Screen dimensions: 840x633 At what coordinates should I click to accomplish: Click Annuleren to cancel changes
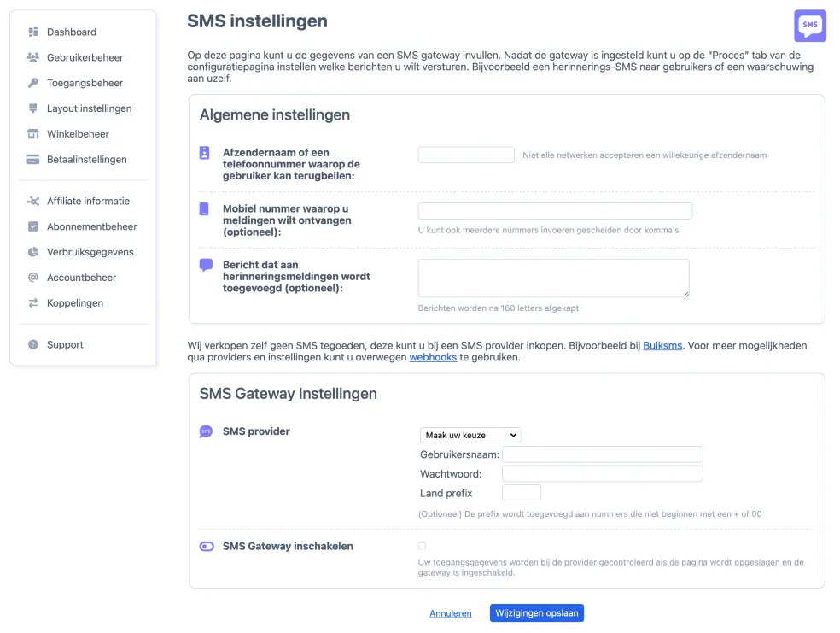click(450, 612)
